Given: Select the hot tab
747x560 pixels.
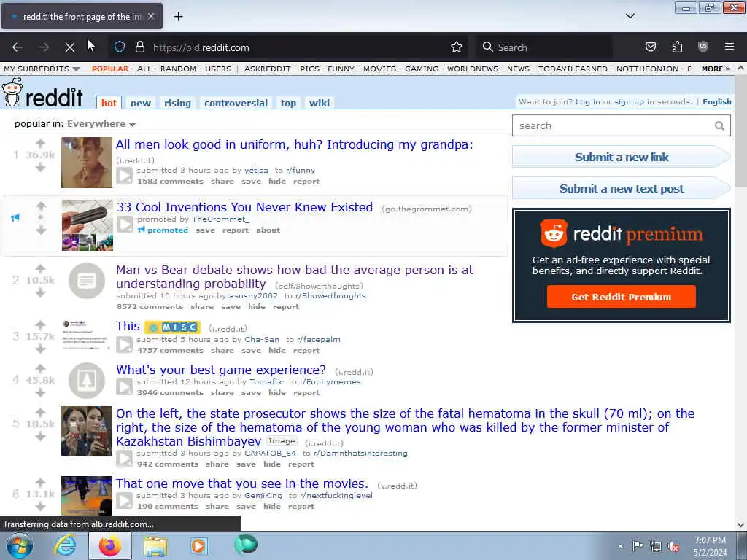Looking at the screenshot, I should pyautogui.click(x=109, y=104).
